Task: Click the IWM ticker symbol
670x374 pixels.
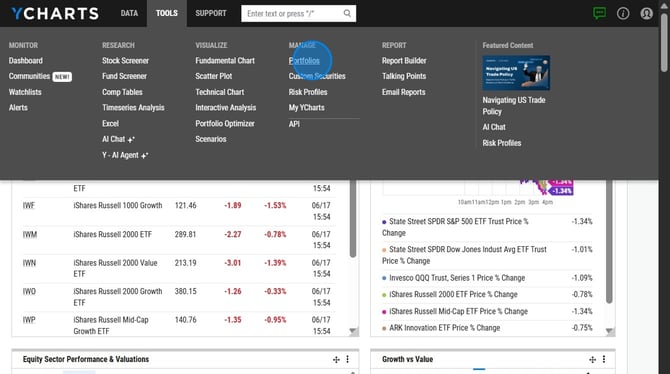Action: click(x=29, y=234)
